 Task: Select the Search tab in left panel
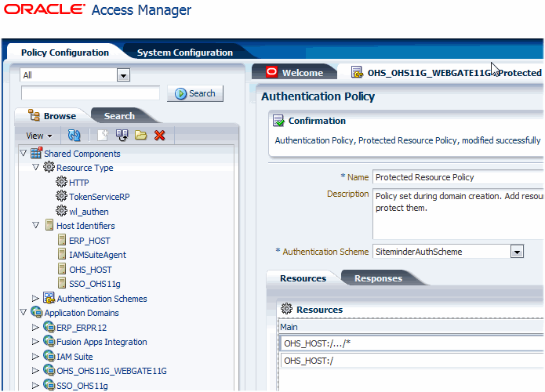(x=119, y=116)
